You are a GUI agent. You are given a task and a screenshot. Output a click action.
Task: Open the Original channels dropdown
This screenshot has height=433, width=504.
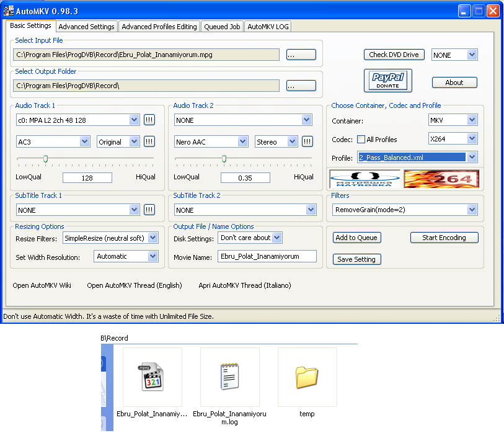[x=118, y=141]
